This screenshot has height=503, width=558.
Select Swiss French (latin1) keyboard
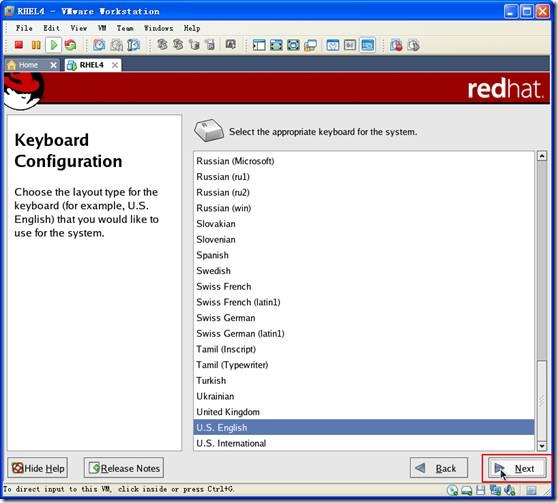364,302
